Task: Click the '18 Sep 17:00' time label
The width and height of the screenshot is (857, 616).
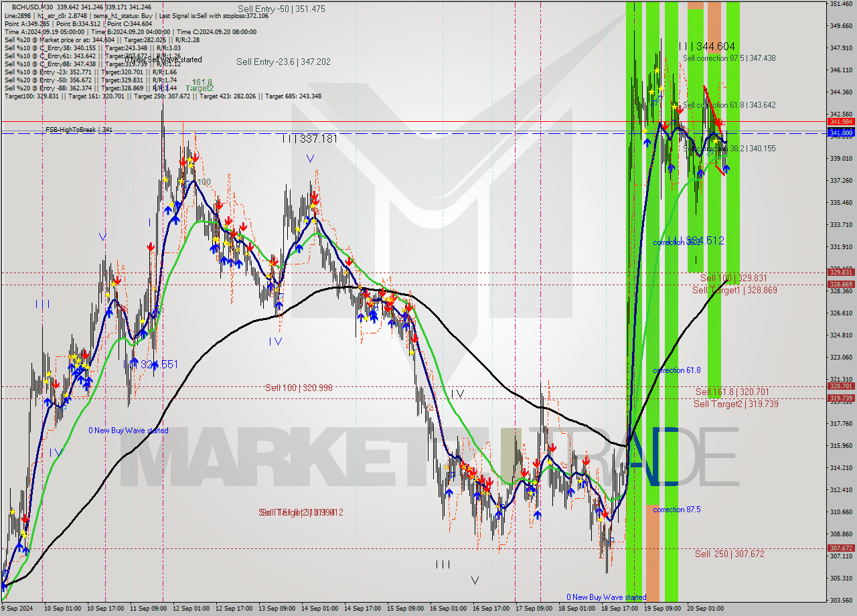Action: pyautogui.click(x=619, y=609)
